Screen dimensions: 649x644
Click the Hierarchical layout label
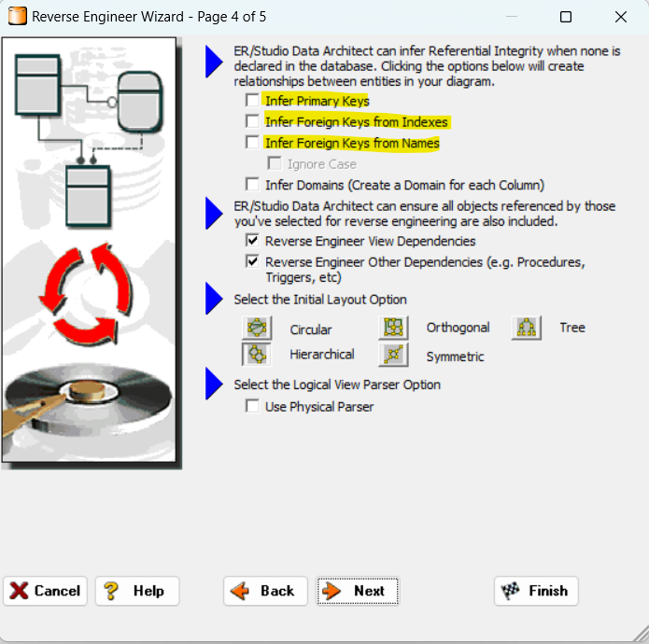pyautogui.click(x=322, y=355)
